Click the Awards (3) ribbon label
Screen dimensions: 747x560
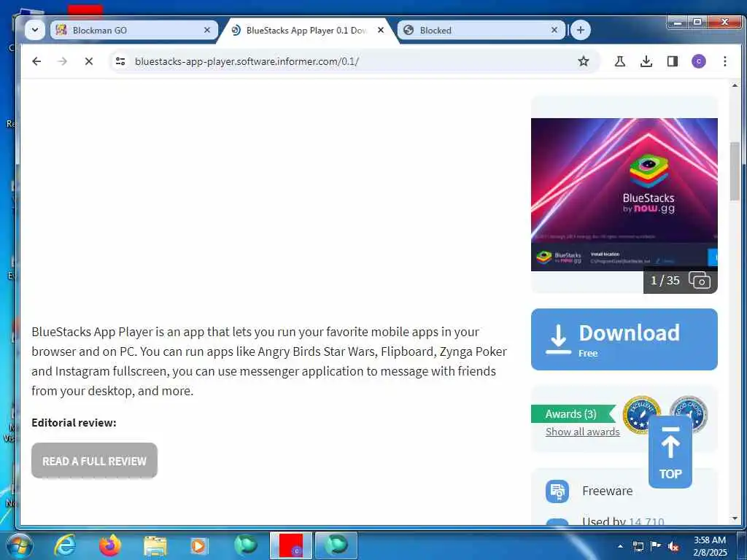click(570, 414)
